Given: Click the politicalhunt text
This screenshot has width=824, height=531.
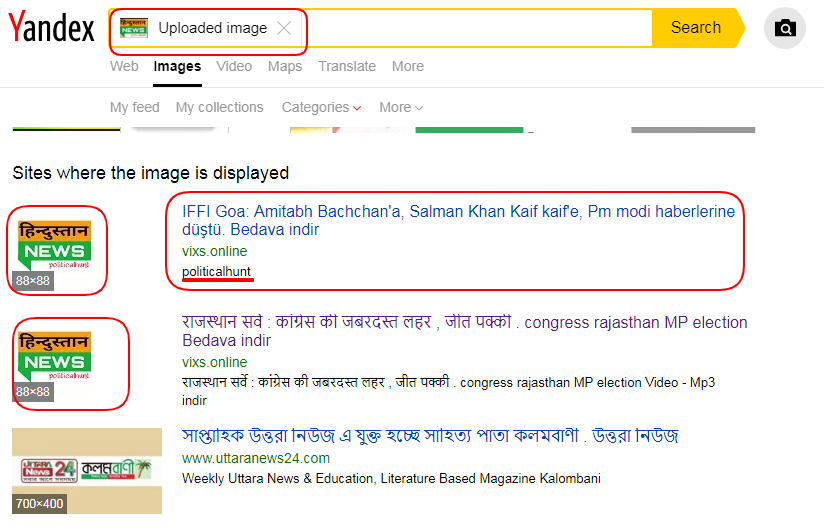Looking at the screenshot, I should [217, 272].
